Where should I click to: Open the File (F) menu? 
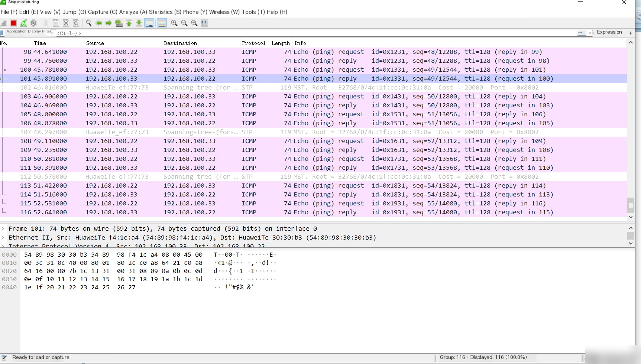(x=9, y=12)
